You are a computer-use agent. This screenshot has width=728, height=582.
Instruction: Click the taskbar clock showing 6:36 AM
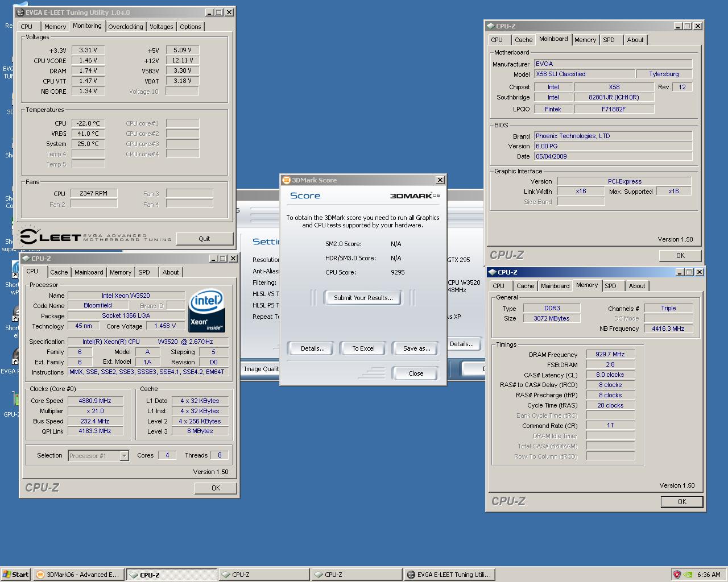[709, 575]
